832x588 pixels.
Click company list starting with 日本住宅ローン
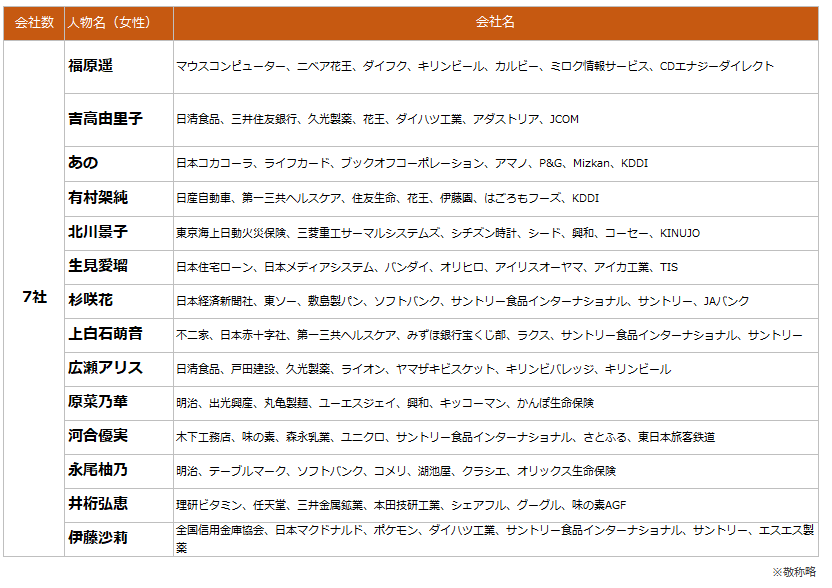click(x=427, y=267)
